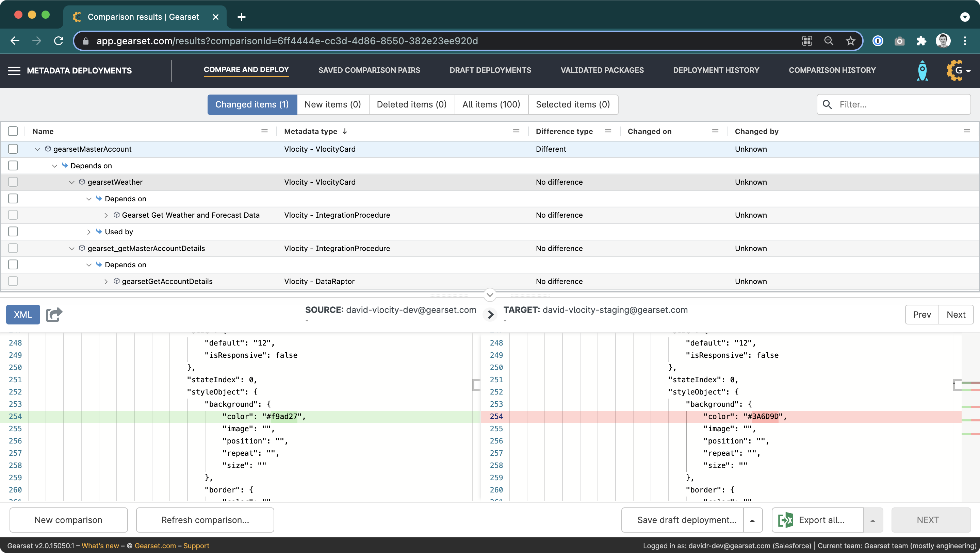Click the rocket icon in header
This screenshot has width=980, height=553.
pos(922,71)
